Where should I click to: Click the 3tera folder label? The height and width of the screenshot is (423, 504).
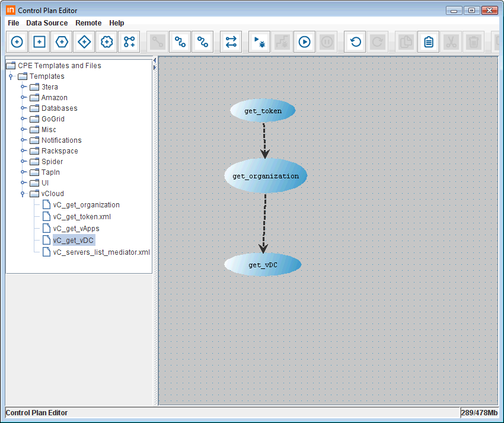[50, 86]
